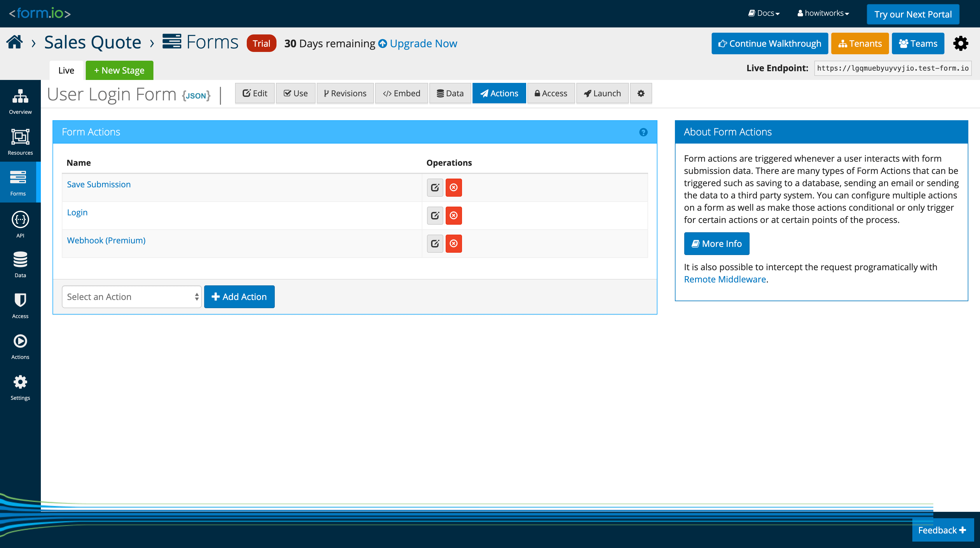Open the Docs dropdown menu
The image size is (980, 548).
(x=764, y=13)
